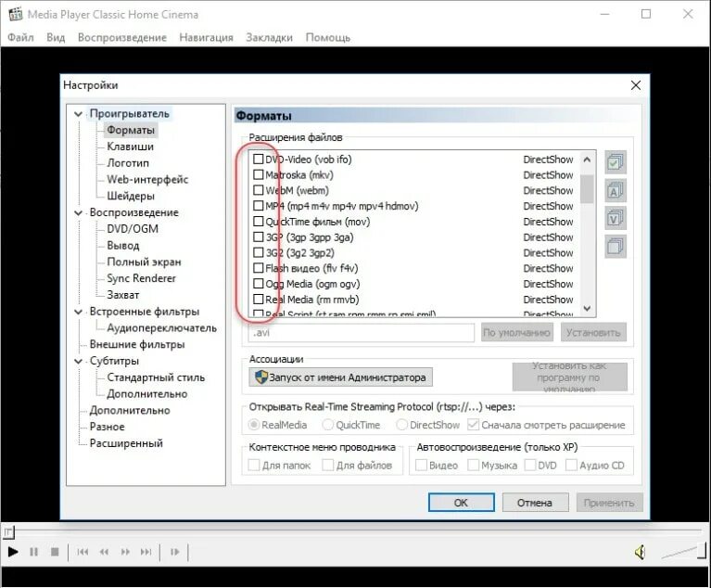Select DVD/OGM in the settings tree
The width and height of the screenshot is (711, 588).
[133, 229]
